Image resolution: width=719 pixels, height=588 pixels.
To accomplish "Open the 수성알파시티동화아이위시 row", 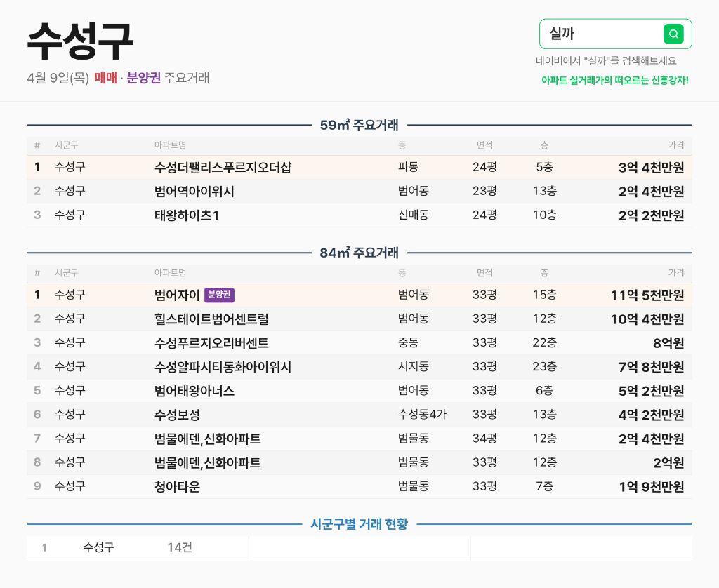I will (x=359, y=367).
